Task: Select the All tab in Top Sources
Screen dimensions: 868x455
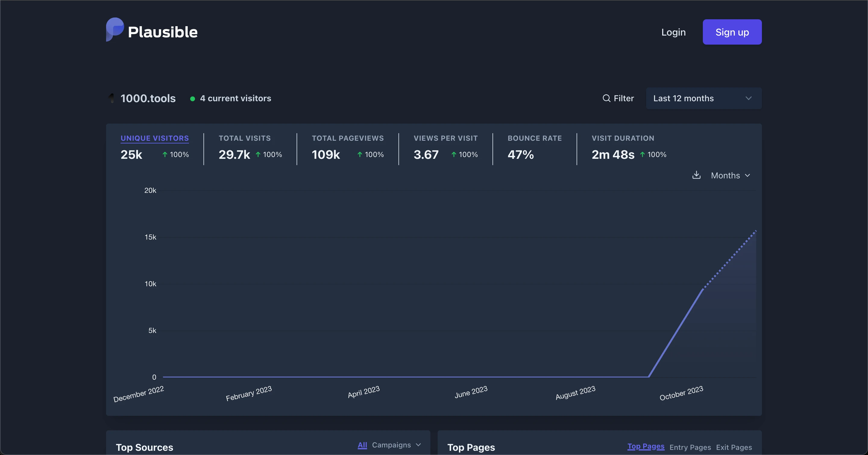Action: click(x=362, y=445)
